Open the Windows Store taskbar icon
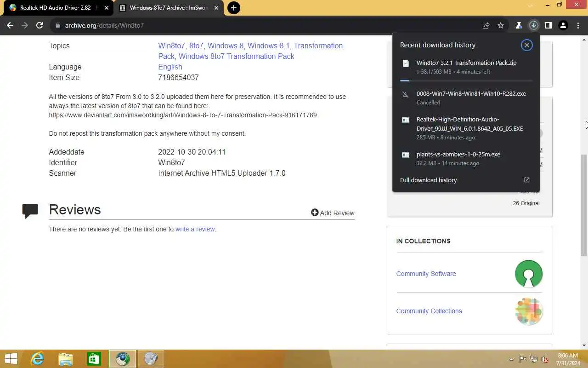 coord(94,359)
